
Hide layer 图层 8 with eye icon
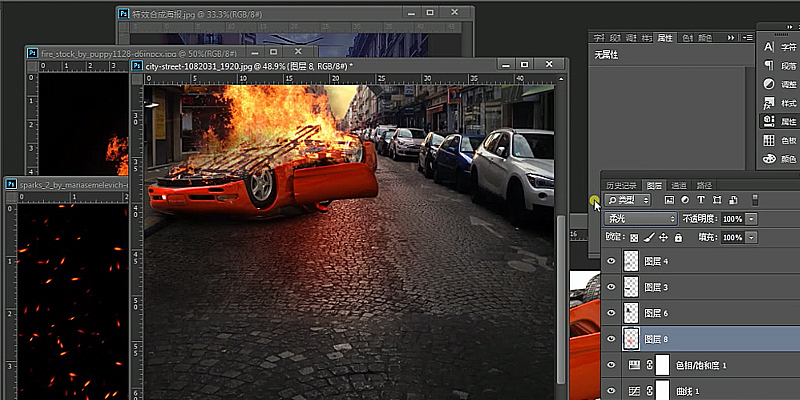tap(611, 339)
